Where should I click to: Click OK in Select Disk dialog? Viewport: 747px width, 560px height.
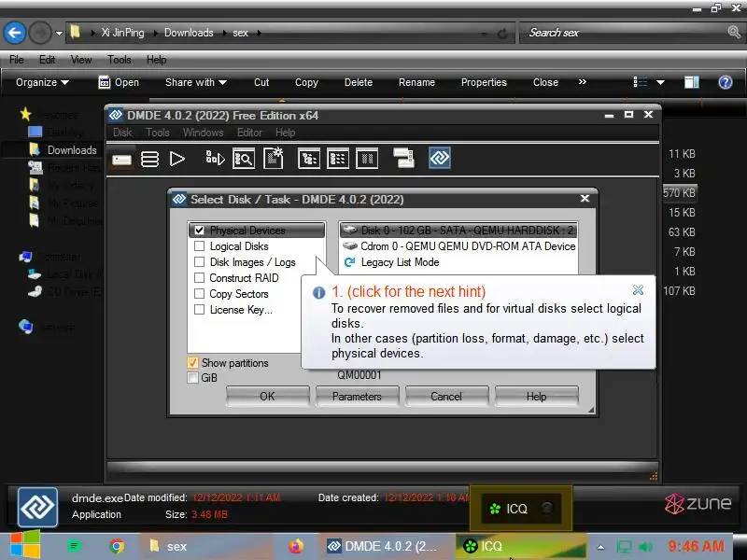coord(267,396)
